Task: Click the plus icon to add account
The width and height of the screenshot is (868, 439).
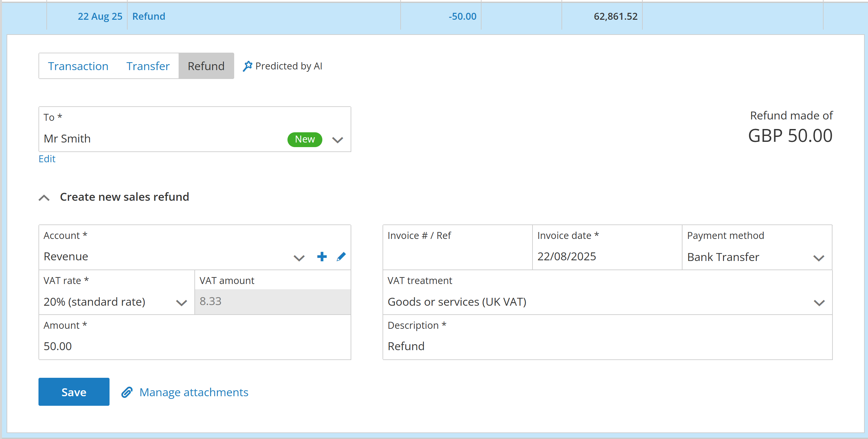Action: [x=322, y=257]
